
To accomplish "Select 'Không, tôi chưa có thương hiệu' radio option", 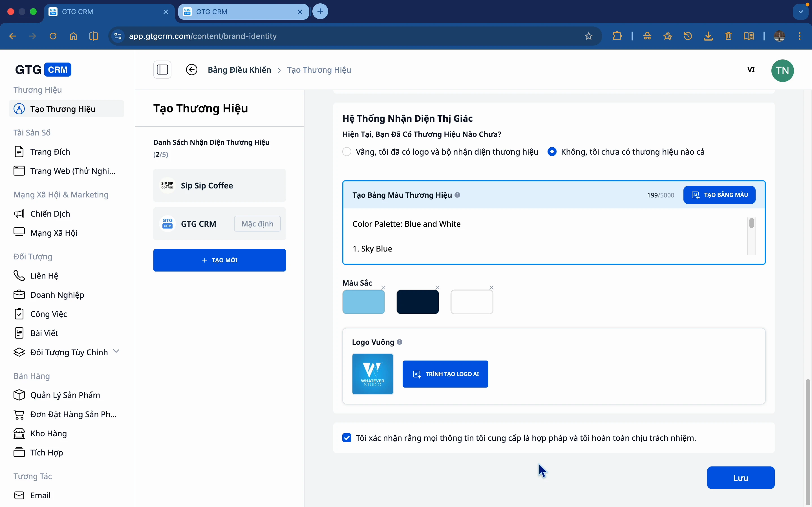I will 552,152.
